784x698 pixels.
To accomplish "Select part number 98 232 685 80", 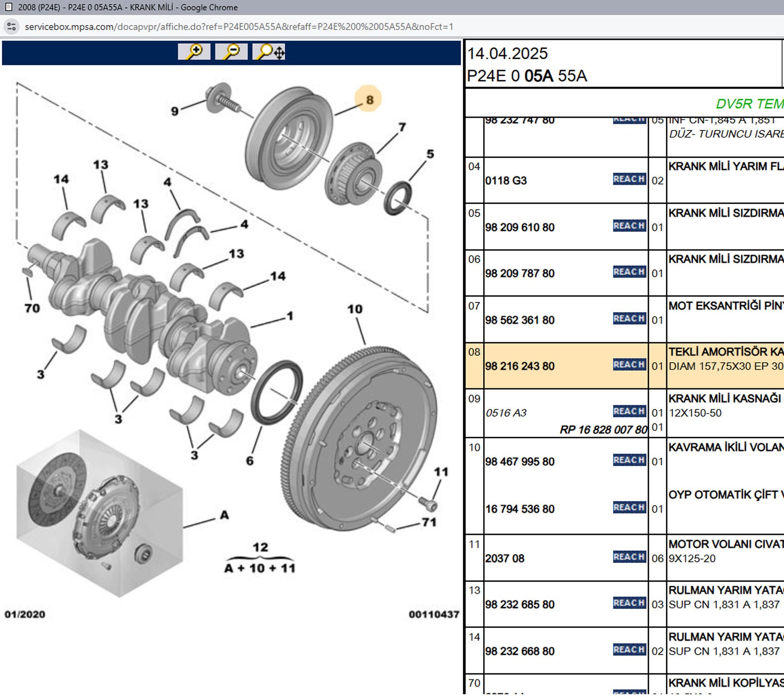I will click(520, 605).
